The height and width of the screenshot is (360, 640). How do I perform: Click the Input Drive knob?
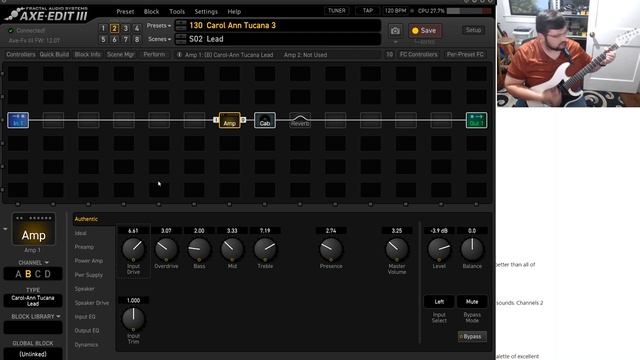click(133, 249)
